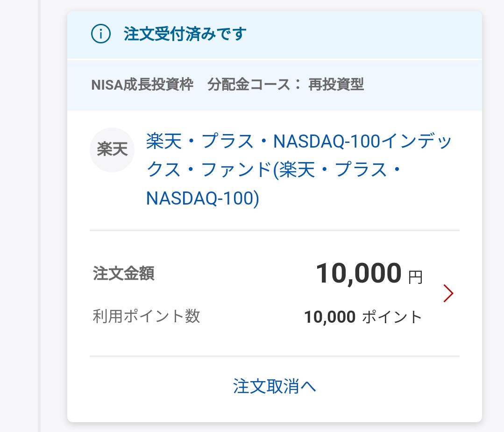Click the large 10,000 order amount

click(359, 273)
